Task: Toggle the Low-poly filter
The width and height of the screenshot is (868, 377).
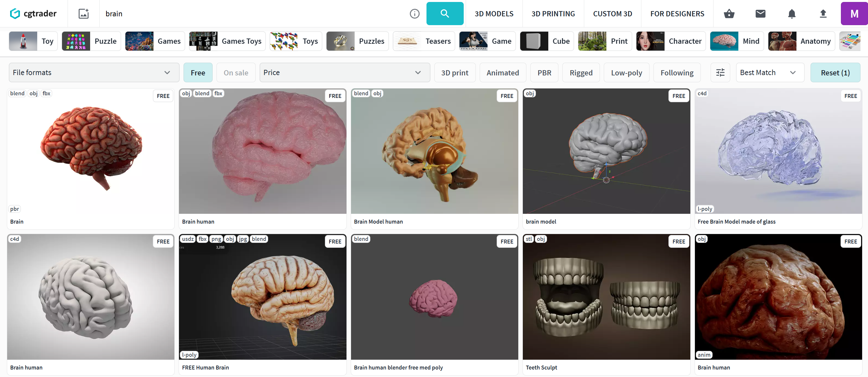Action: pos(626,72)
